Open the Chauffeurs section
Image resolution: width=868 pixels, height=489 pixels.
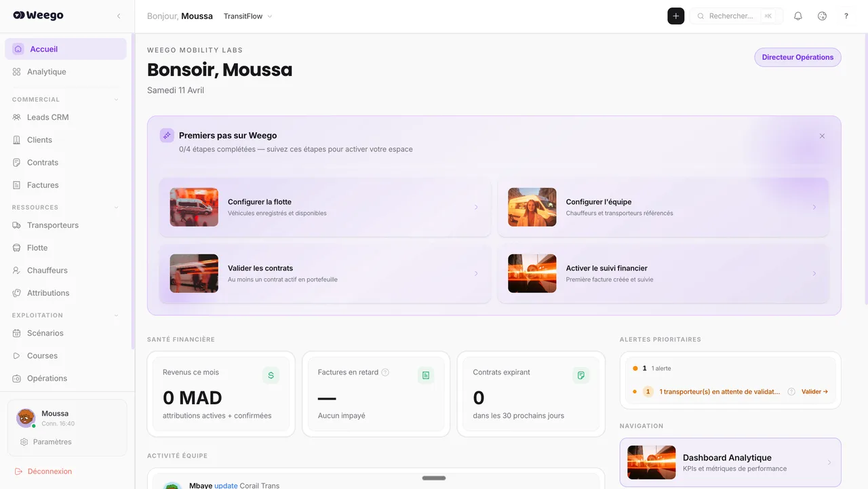point(47,270)
